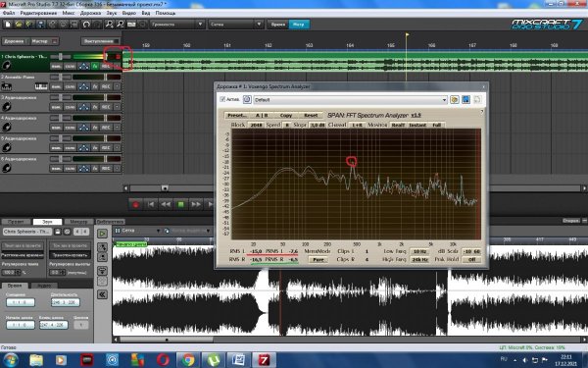Click the zoom-out magnifier icon in toolbar
588x368 pixels.
tap(121, 25)
